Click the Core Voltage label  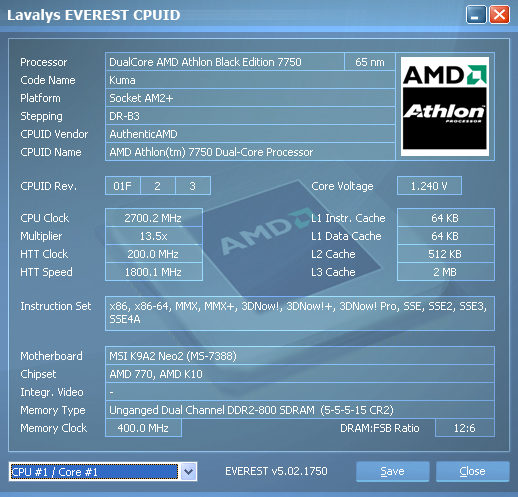(342, 186)
